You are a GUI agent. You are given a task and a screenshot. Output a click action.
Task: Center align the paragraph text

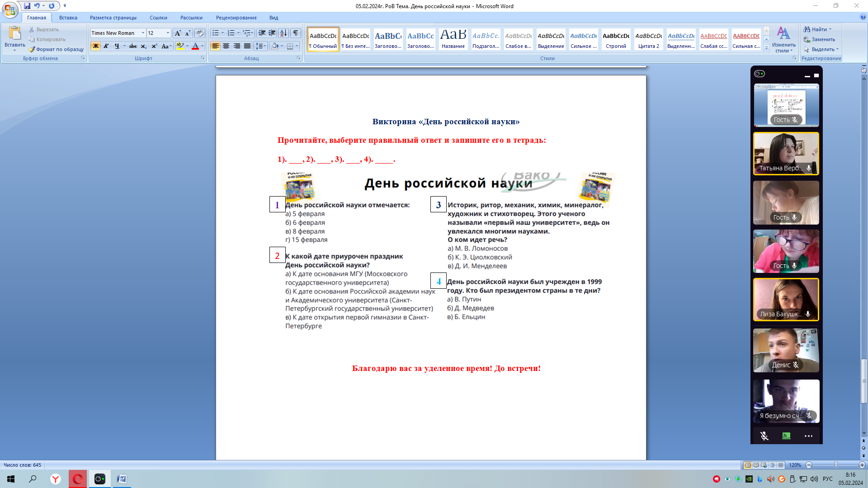pyautogui.click(x=226, y=46)
